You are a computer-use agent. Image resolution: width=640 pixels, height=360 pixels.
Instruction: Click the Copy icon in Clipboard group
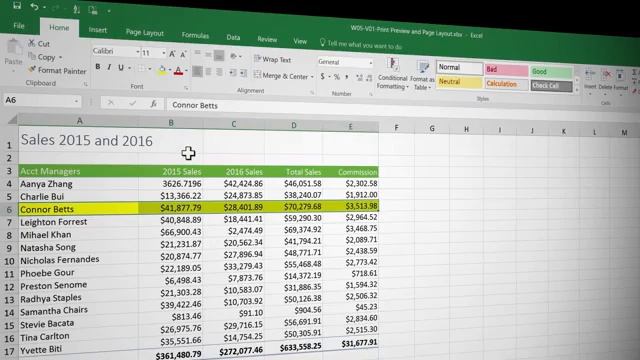[32, 56]
